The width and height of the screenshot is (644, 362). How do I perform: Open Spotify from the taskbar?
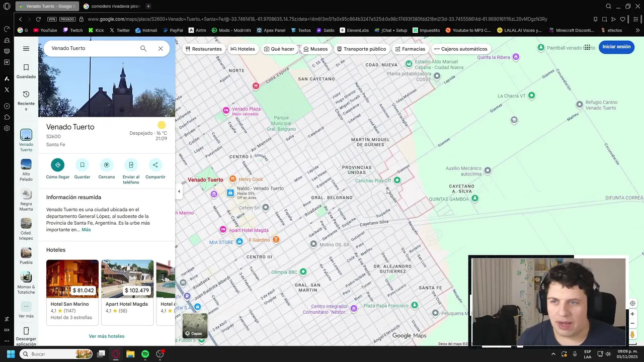(x=145, y=354)
